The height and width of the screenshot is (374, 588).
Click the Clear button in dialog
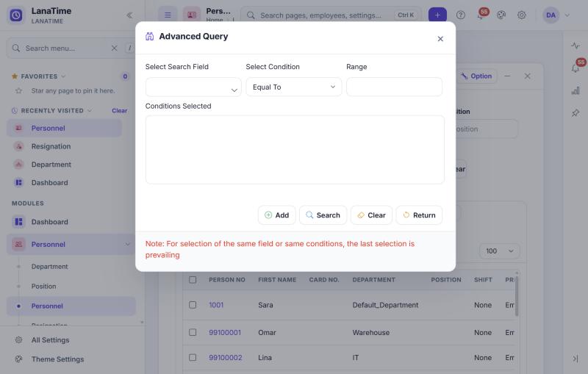pos(371,215)
